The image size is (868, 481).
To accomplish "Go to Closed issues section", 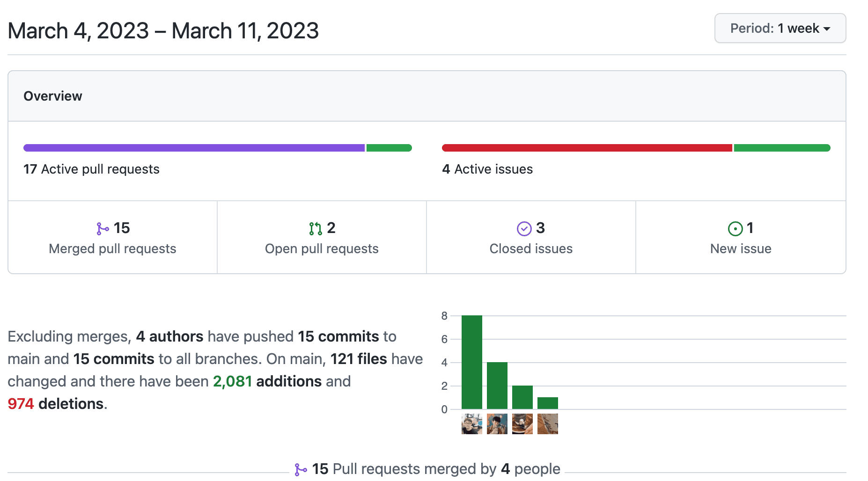I will click(x=531, y=248).
